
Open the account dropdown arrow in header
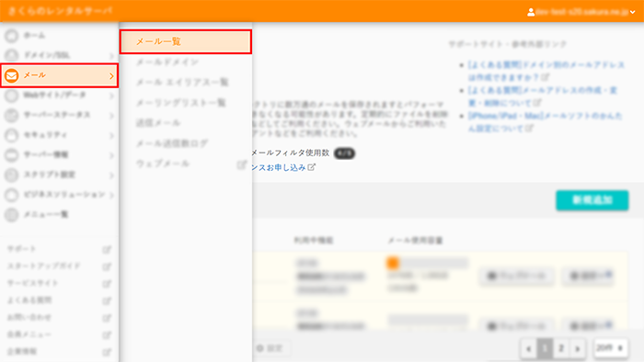[633, 12]
